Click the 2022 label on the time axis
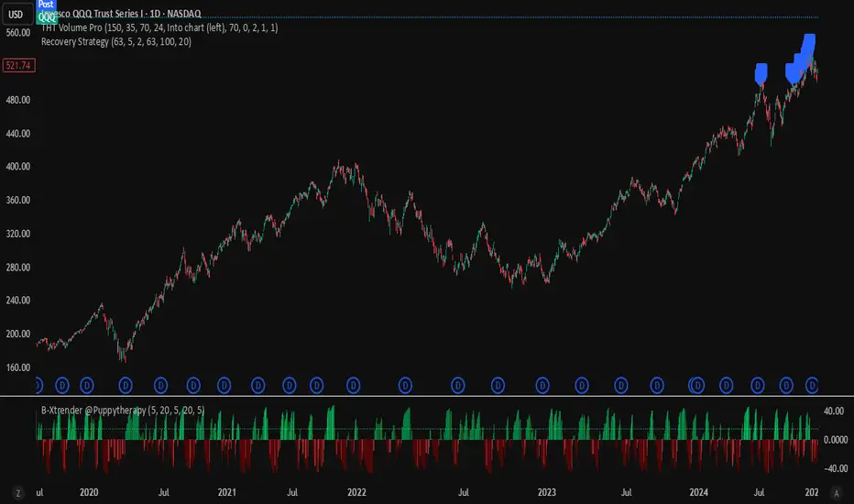 tap(356, 492)
